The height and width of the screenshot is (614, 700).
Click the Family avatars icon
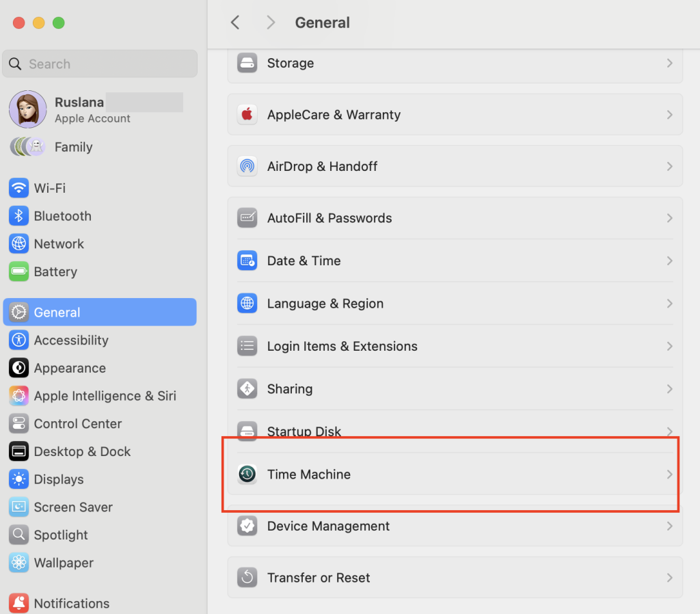point(27,147)
